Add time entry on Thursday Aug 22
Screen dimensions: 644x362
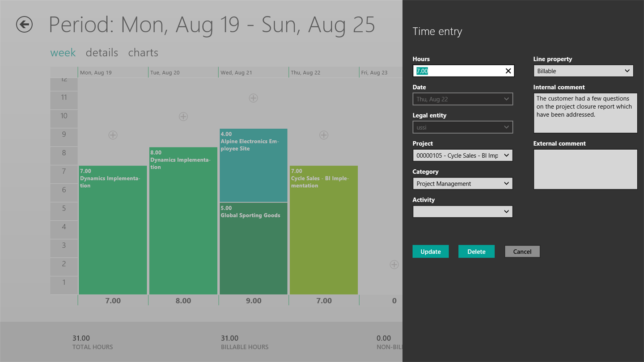pyautogui.click(x=324, y=135)
